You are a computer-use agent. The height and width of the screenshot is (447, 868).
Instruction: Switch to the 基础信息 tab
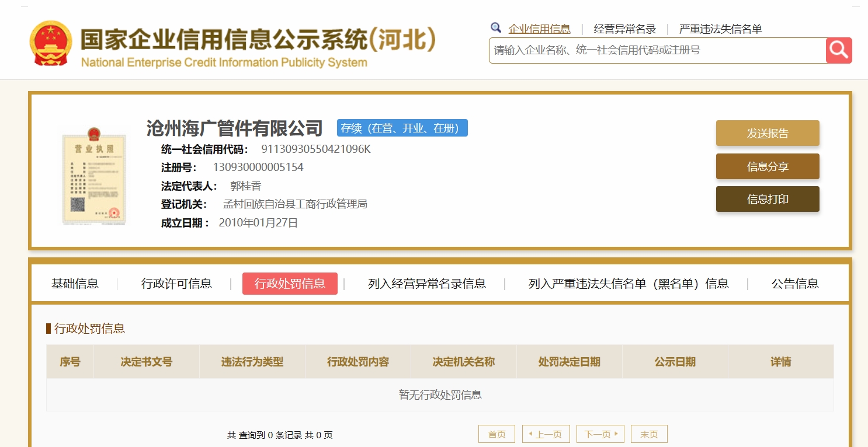[x=75, y=284]
